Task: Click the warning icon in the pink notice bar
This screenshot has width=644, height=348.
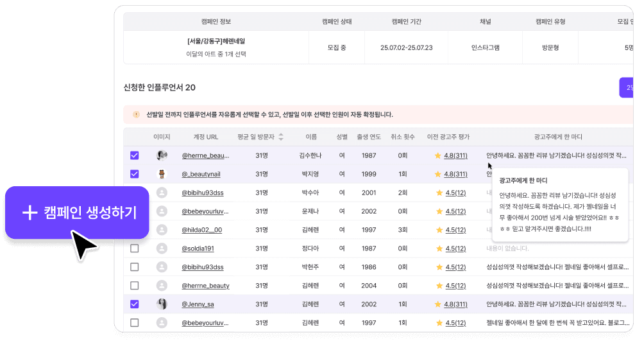Action: pos(137,115)
